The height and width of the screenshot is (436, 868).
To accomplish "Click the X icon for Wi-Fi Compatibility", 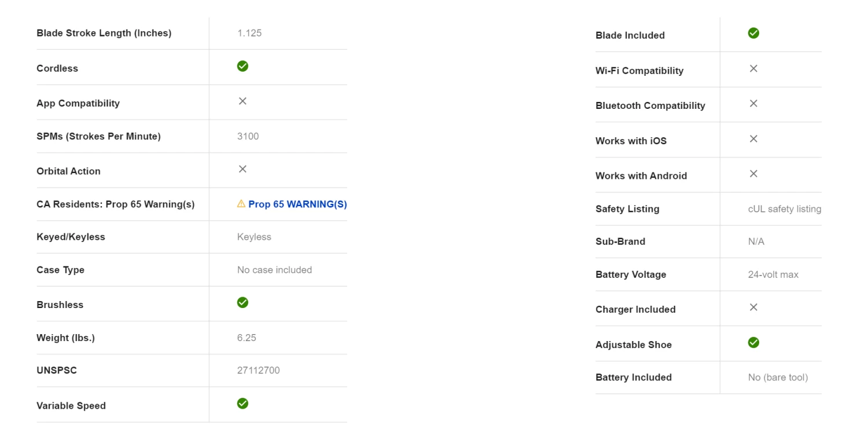I will (x=753, y=68).
